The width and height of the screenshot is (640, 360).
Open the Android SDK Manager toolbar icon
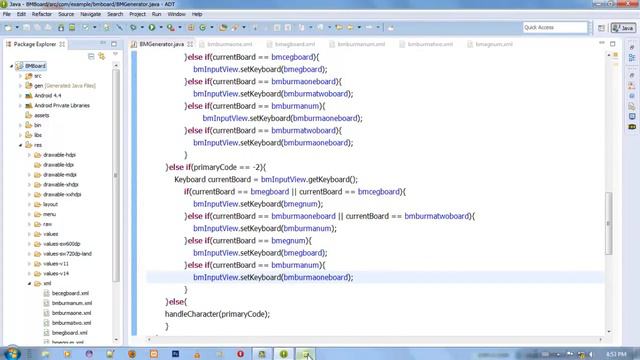click(61, 28)
